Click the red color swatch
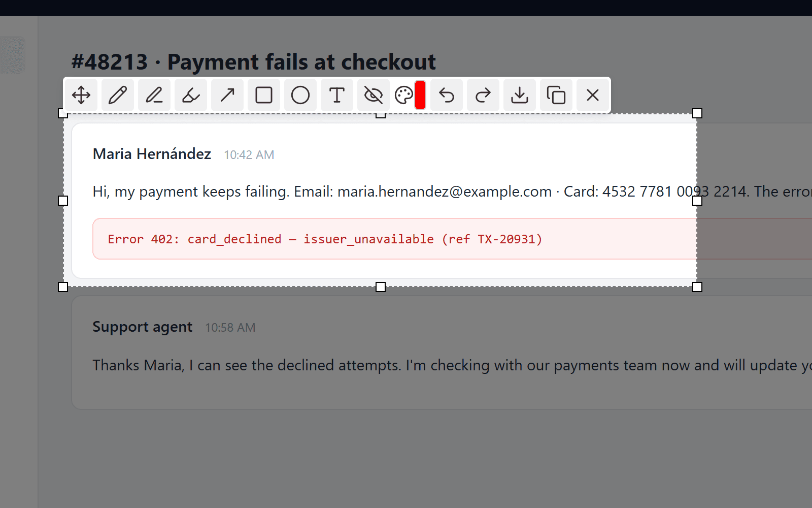This screenshot has width=812, height=508. [420, 95]
